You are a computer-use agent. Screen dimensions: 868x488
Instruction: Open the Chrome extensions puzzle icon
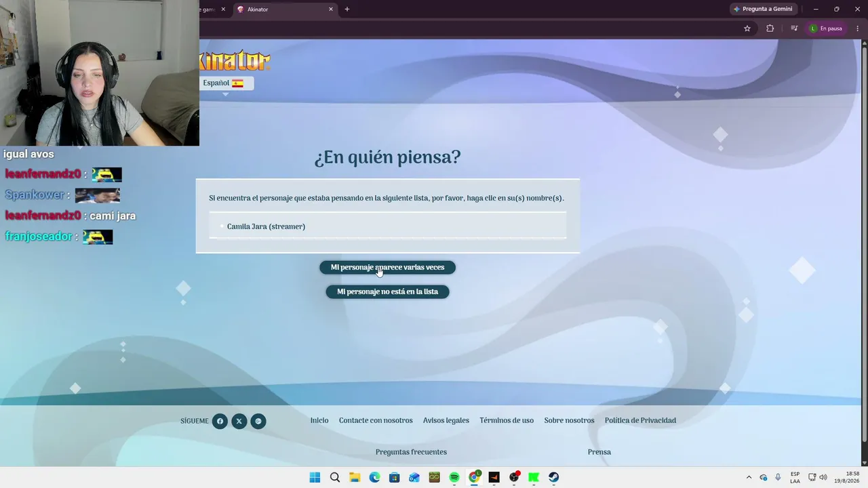pos(770,28)
